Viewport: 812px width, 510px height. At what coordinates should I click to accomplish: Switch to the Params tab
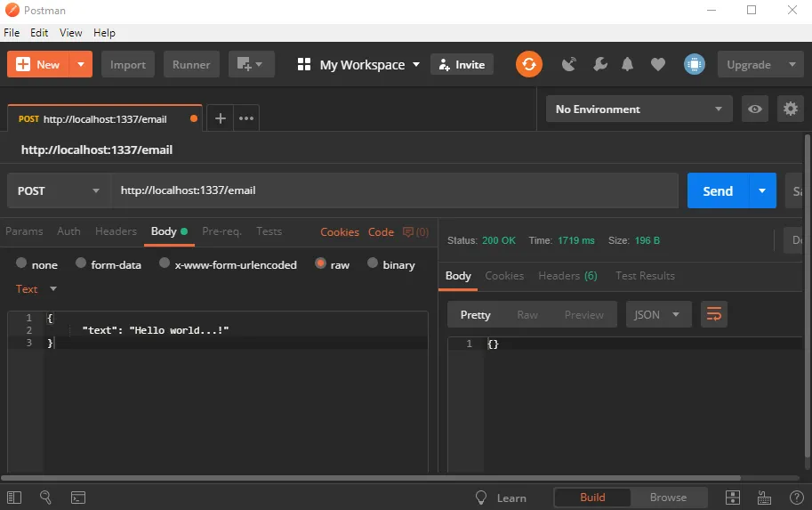pos(24,231)
